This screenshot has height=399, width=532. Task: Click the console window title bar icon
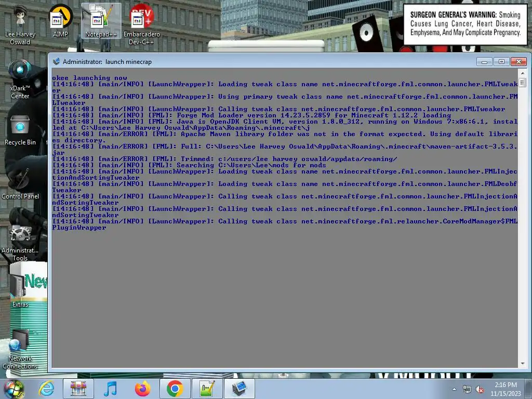[x=56, y=61]
